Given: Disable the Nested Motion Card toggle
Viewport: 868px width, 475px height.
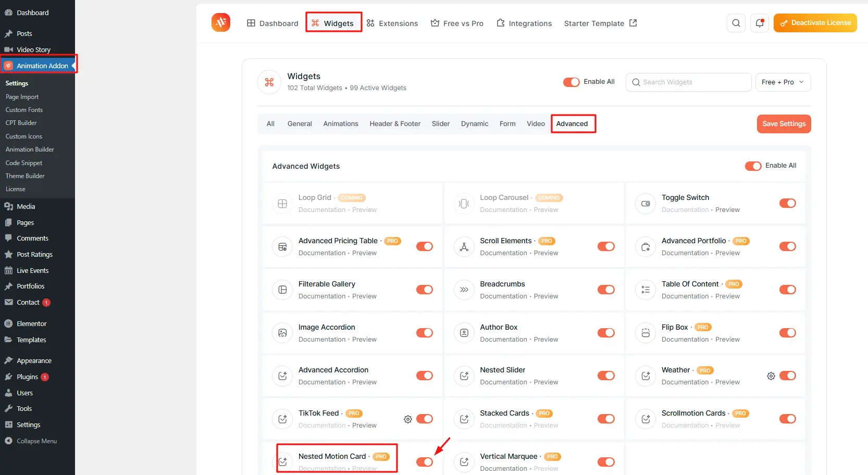Looking at the screenshot, I should click(424, 462).
